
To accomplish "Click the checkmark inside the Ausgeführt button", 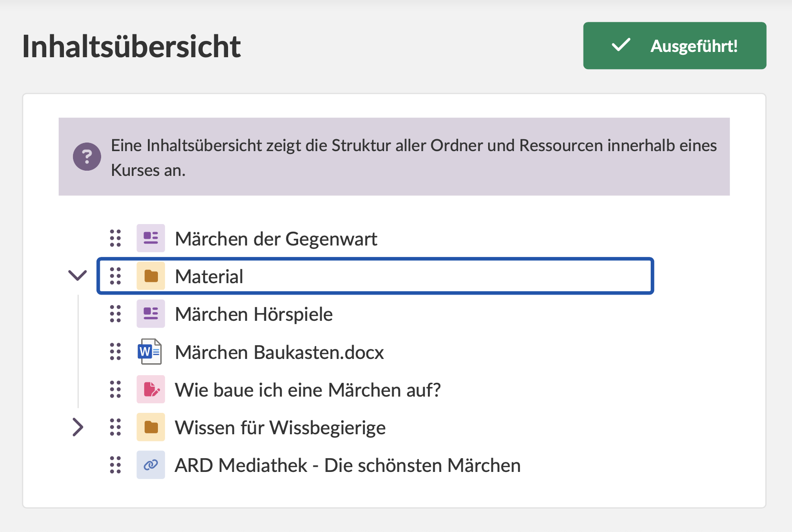I will pyautogui.click(x=620, y=45).
